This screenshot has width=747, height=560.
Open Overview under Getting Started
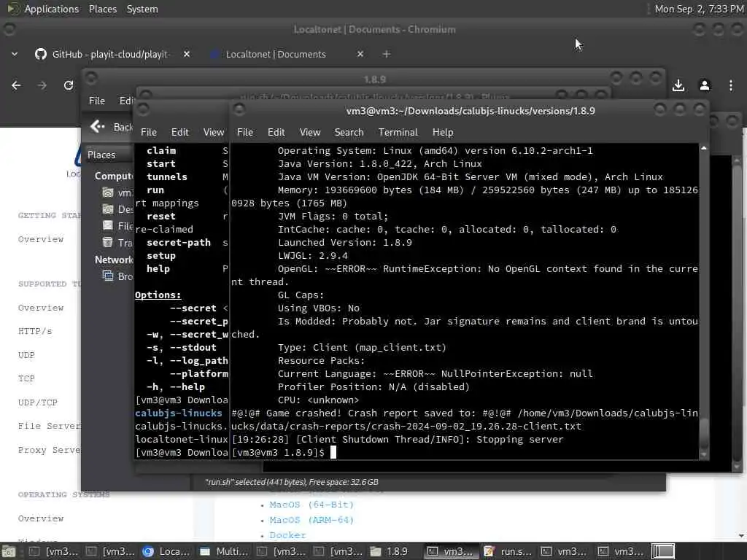pos(41,239)
